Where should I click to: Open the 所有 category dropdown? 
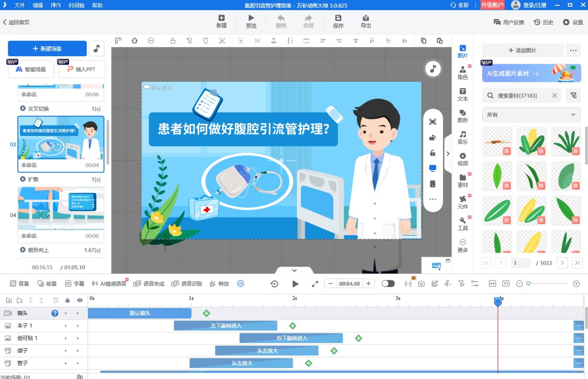531,114
